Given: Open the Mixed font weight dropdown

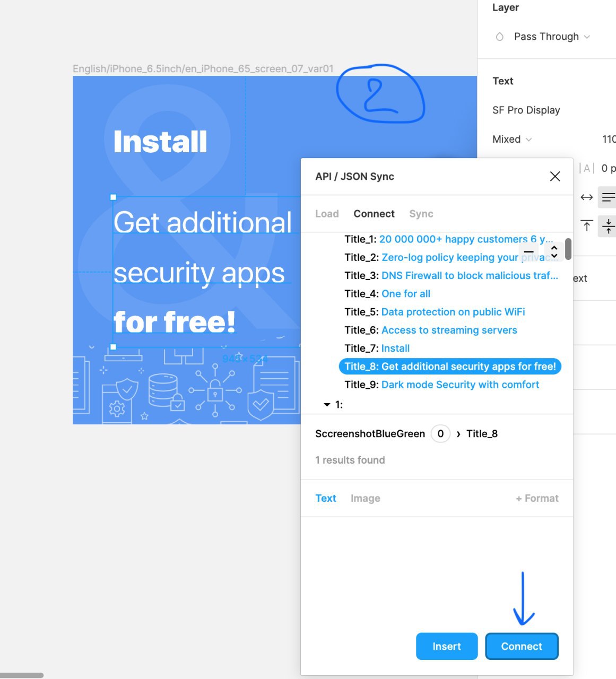Looking at the screenshot, I should 512,139.
